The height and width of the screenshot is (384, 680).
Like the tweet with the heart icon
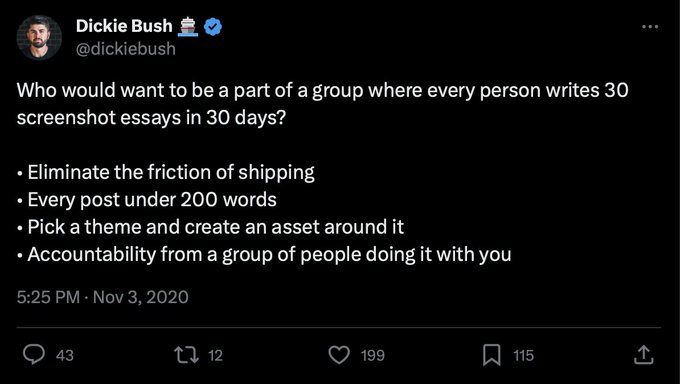pyautogui.click(x=339, y=355)
